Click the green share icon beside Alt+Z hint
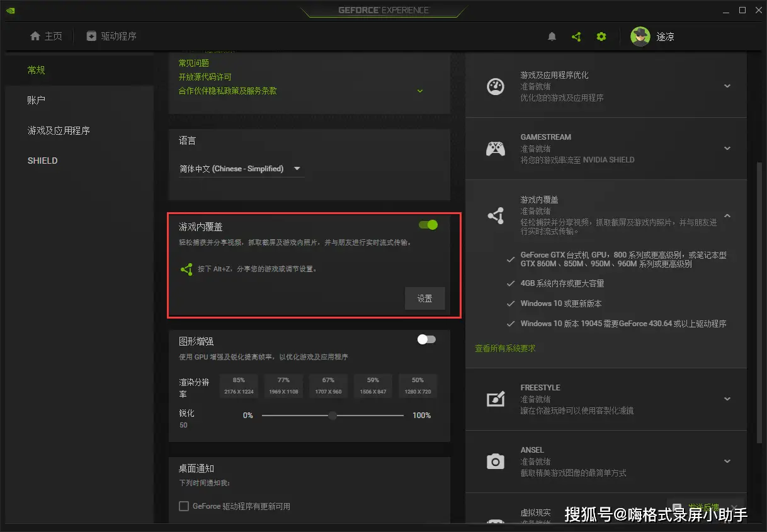 tap(186, 269)
